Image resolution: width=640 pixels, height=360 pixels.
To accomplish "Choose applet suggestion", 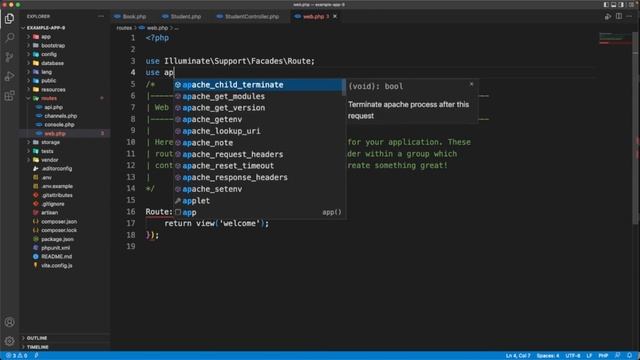I will point(259,201).
